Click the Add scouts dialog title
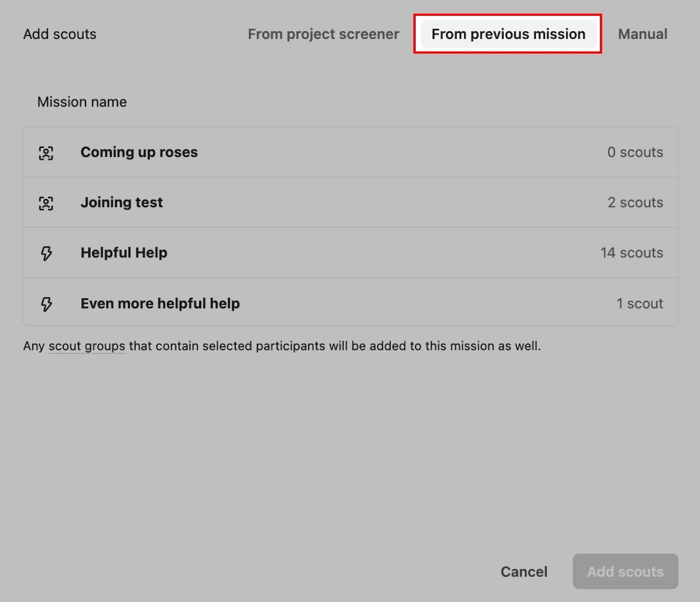The height and width of the screenshot is (602, 700). coord(60,34)
